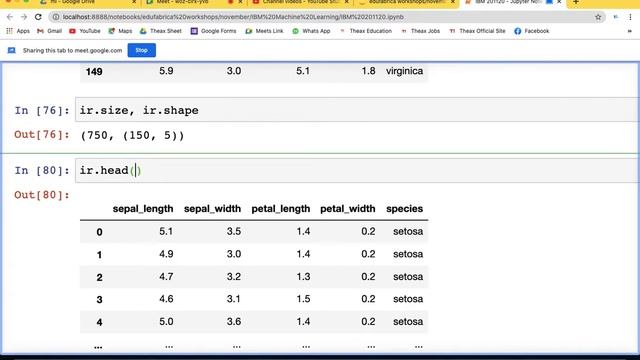Click row index 2 in the table
The width and height of the screenshot is (640, 360).
[99, 278]
